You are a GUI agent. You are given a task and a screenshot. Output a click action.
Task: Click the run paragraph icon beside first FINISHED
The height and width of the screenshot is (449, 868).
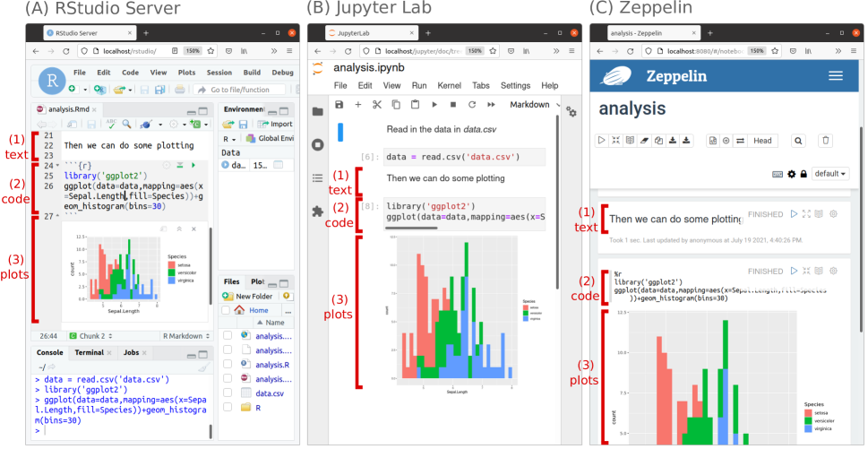coord(794,214)
